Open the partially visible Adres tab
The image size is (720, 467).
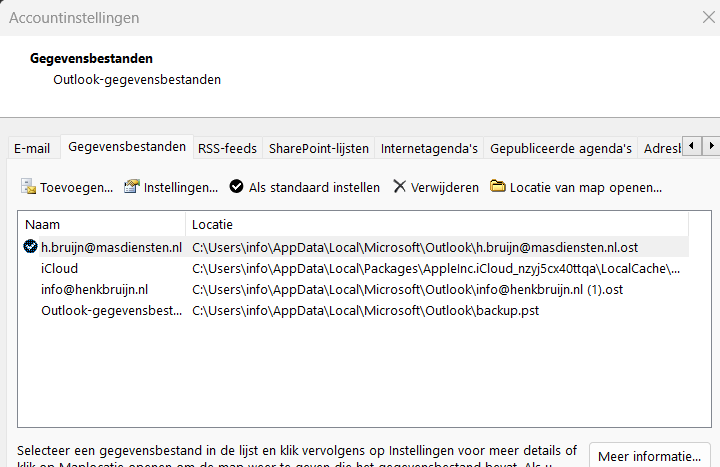pyautogui.click(x=662, y=148)
